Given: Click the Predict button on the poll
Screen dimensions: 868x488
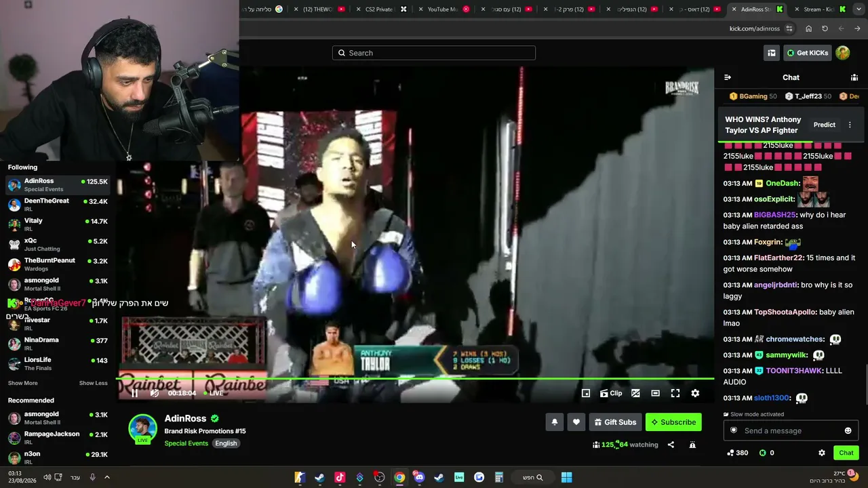Looking at the screenshot, I should coord(825,125).
